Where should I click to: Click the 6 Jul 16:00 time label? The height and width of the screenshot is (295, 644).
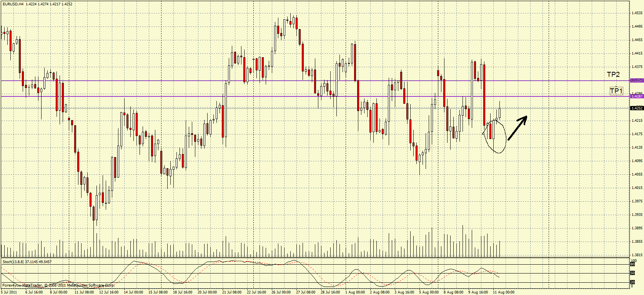34,292
